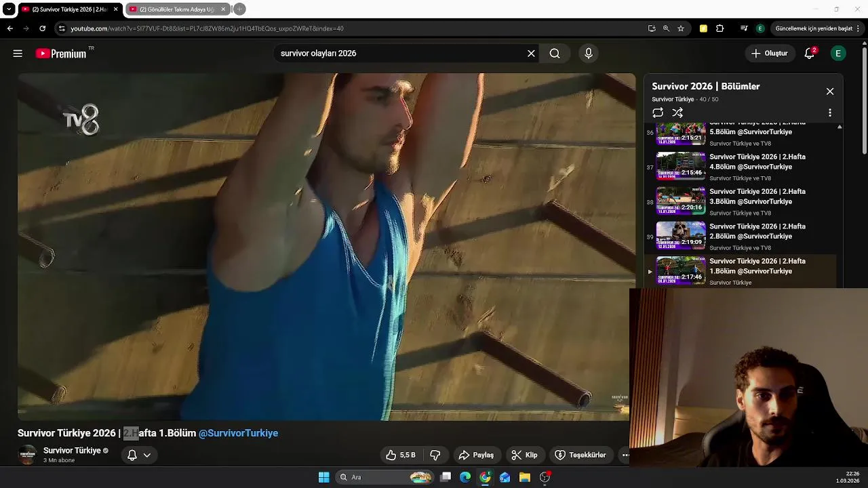Click the taskbar Ara search box
Screen dimensions: 868x488
(x=384, y=477)
